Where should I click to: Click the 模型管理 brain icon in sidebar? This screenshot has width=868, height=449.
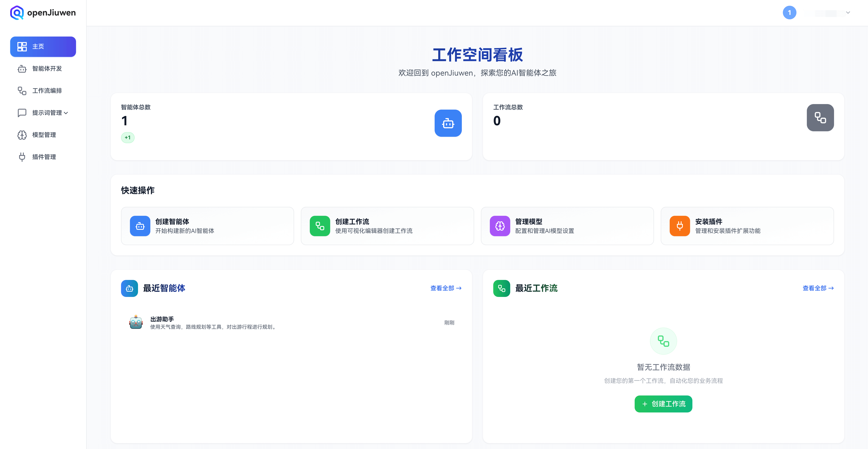(x=22, y=135)
